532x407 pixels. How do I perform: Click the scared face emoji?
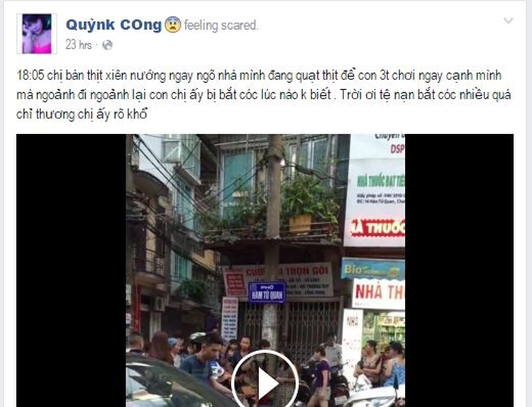[x=173, y=25]
